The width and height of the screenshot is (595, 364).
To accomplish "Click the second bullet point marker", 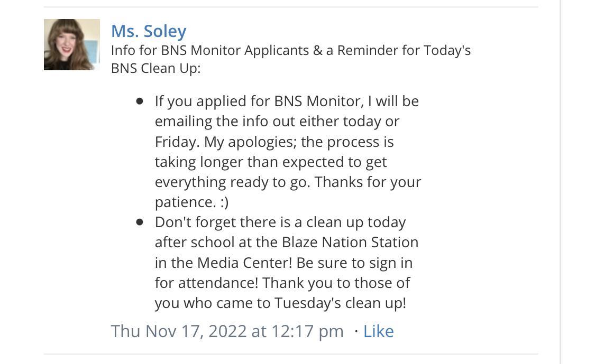I will pyautogui.click(x=140, y=222).
